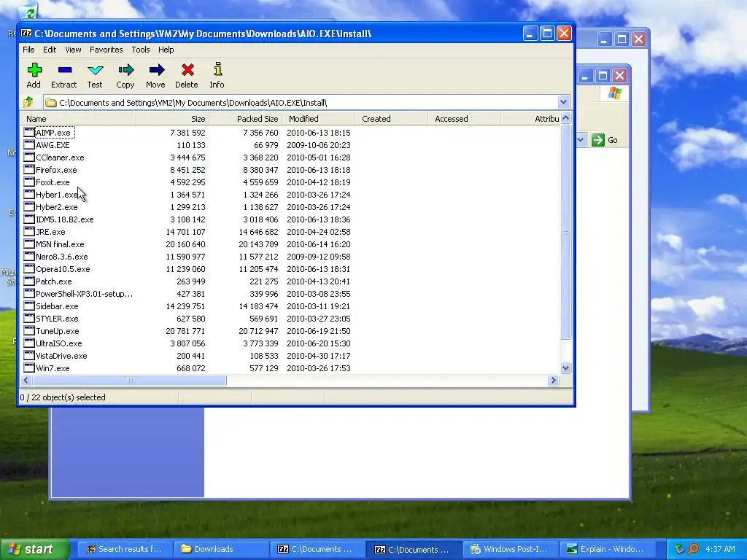
Task: Click the taskbar clock showing 4:37 AM
Action: click(x=720, y=549)
